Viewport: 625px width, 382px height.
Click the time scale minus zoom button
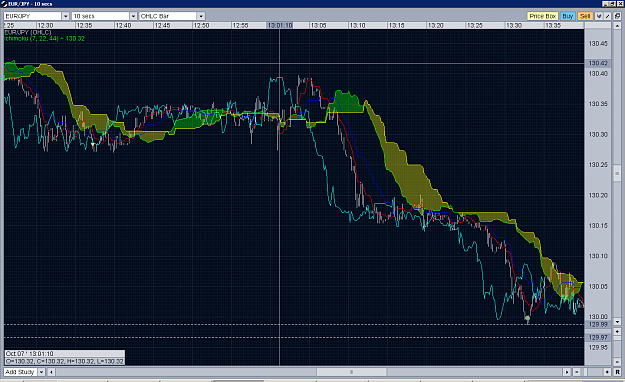click(x=576, y=372)
